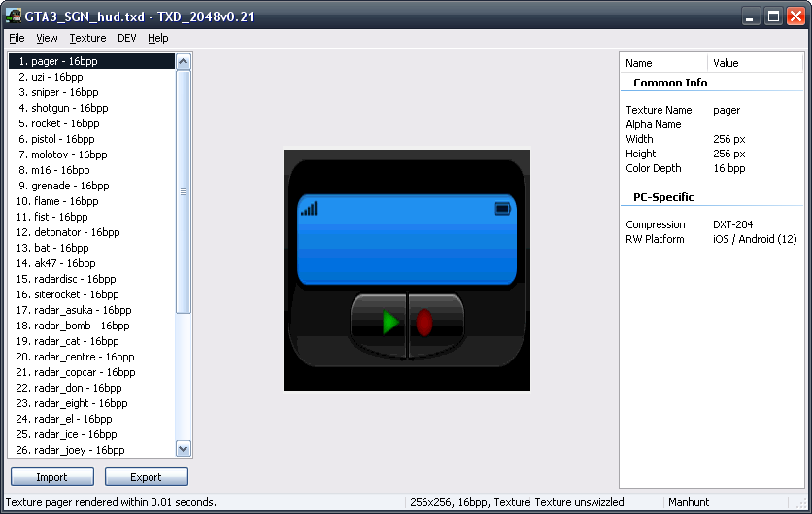Viewport: 812px width, 514px height.
Task: Open the View menu
Action: click(47, 38)
